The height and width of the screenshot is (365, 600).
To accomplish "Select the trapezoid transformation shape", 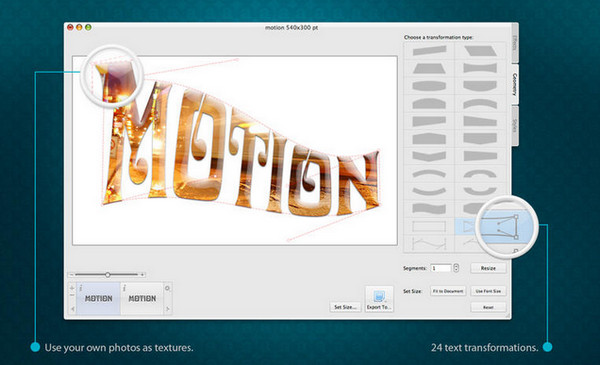I will tap(429, 68).
